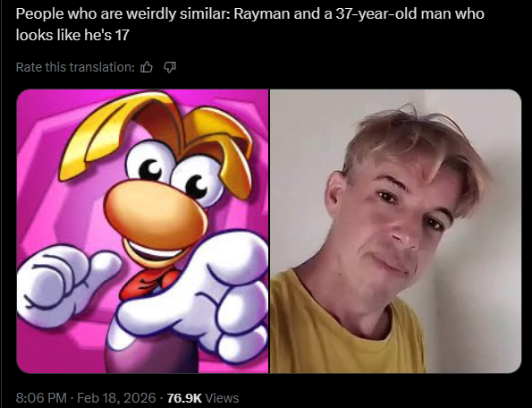The width and height of the screenshot is (532, 408).
Task: Click the text line "looks like he's 17"
Action: 72,35
